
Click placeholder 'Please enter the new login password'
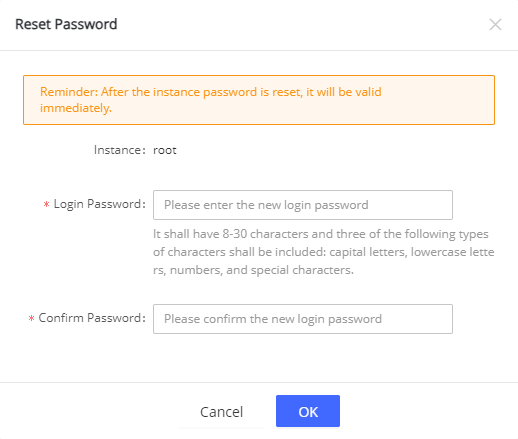point(266,205)
